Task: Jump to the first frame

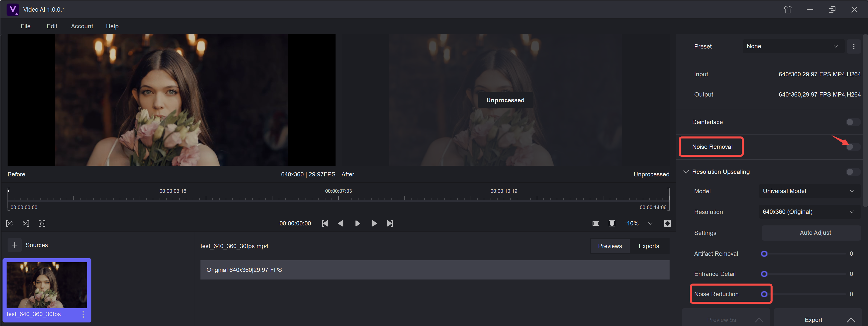Action: pos(325,223)
